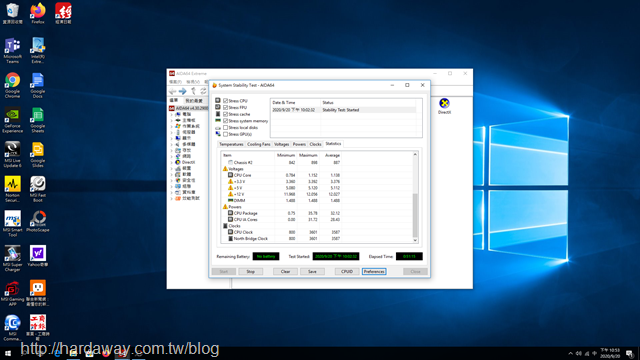Screen dimensions: 640x360
Task: Open CPUID from the stability test dialog
Action: pos(347,271)
